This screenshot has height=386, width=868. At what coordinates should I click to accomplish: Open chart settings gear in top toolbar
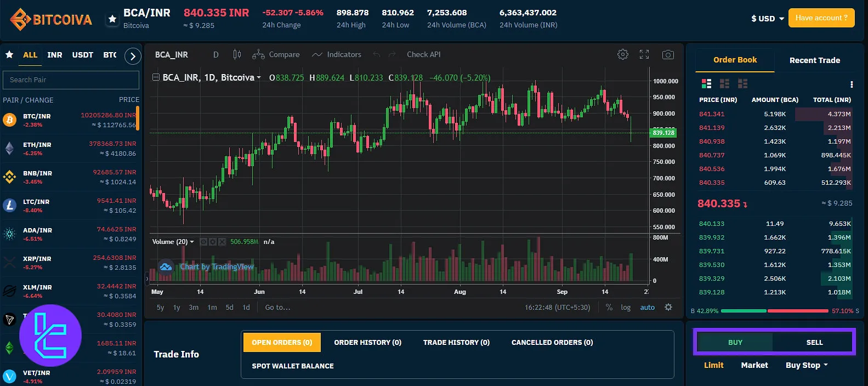(622, 54)
